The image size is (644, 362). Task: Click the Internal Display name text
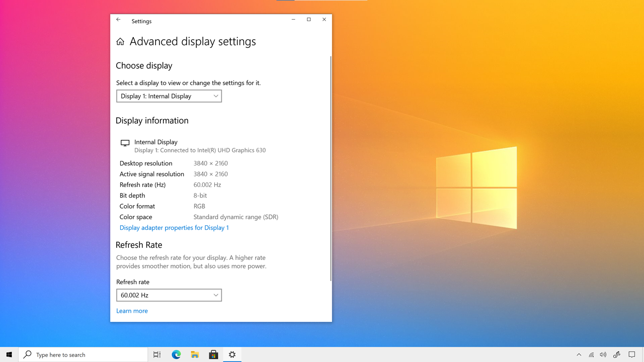(x=156, y=142)
